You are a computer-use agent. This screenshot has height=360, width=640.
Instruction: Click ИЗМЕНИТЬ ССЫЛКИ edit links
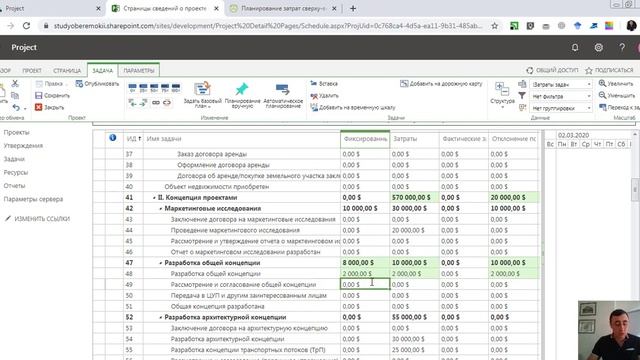click(x=38, y=219)
